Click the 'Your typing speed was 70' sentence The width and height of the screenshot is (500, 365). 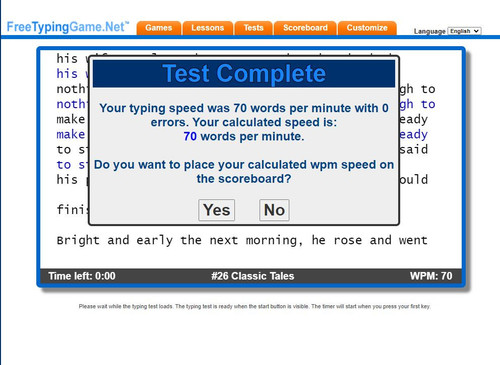[x=244, y=115]
